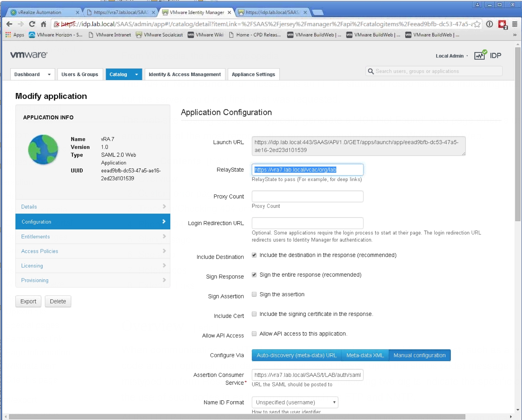Open VMware Intranet bookmark

110,35
